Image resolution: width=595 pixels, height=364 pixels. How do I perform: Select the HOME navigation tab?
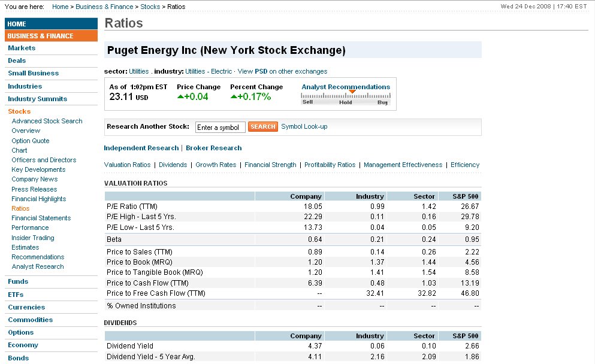51,23
